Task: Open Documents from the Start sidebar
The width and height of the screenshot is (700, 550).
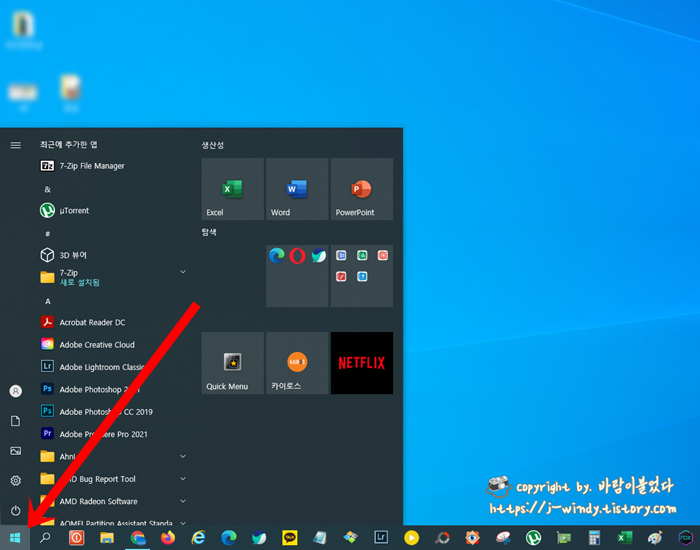Action: pos(16,421)
